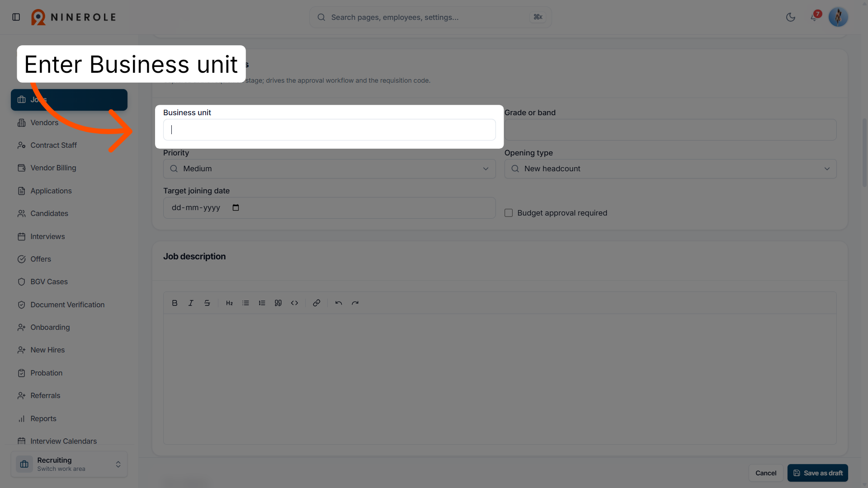The width and height of the screenshot is (868, 488).
Task: Open Reports in sidebar
Action: click(69, 418)
